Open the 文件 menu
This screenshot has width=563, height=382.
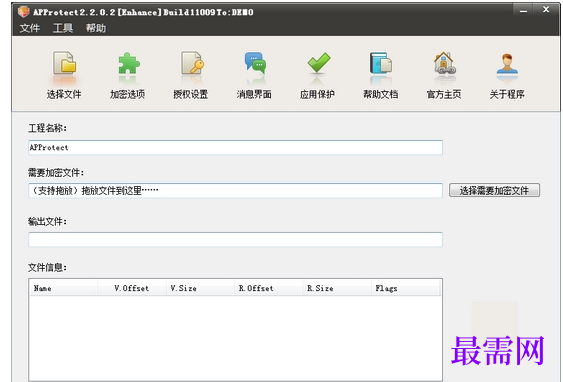click(30, 28)
